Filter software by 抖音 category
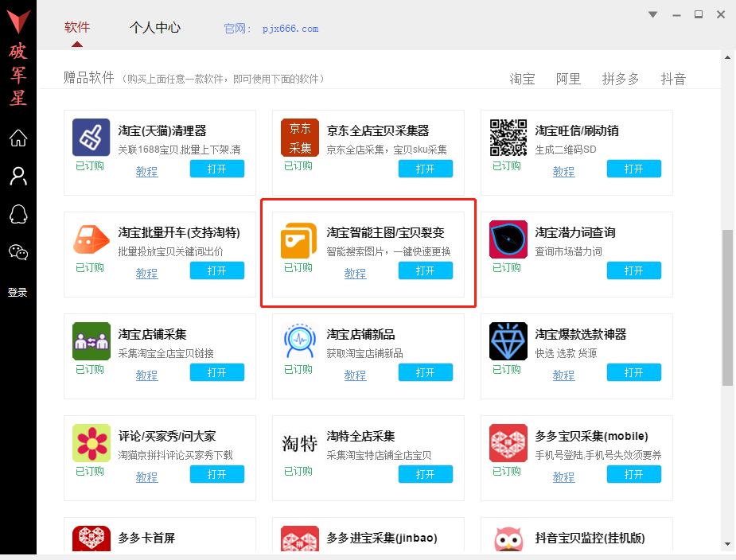This screenshot has height=560, width=736. 674,79
